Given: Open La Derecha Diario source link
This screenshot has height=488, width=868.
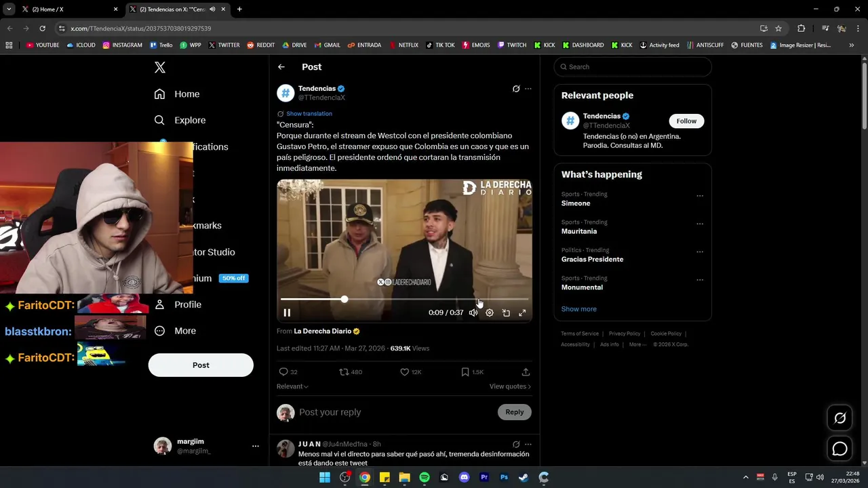Looking at the screenshot, I should point(327,331).
